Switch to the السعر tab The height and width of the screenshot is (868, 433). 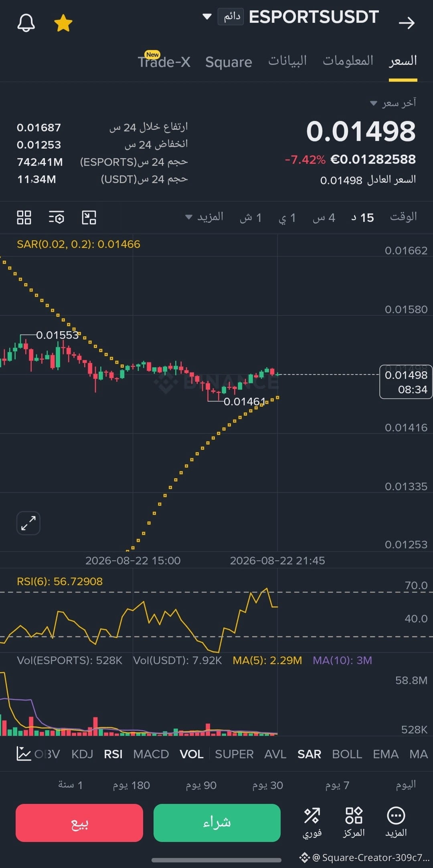(x=403, y=61)
